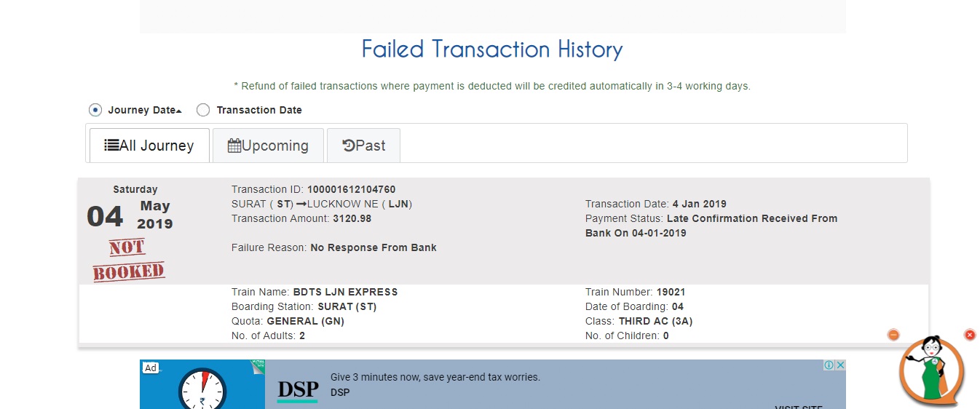Click the VISIT SITE link in the ad
The image size is (980, 409).
tap(798, 405)
